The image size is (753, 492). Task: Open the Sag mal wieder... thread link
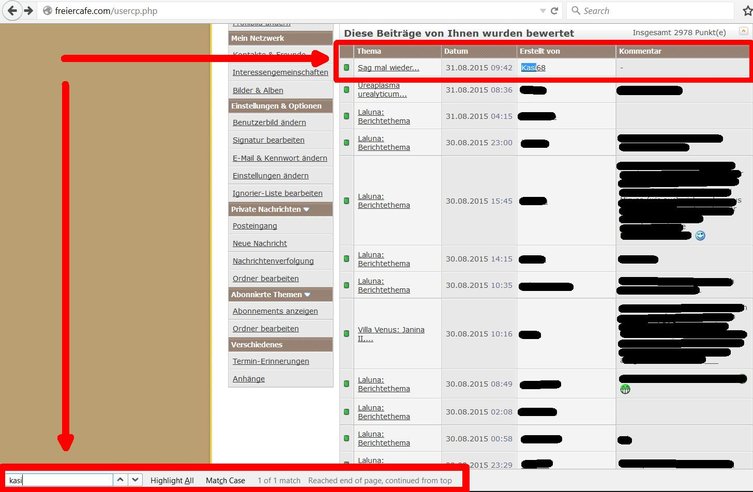(388, 68)
